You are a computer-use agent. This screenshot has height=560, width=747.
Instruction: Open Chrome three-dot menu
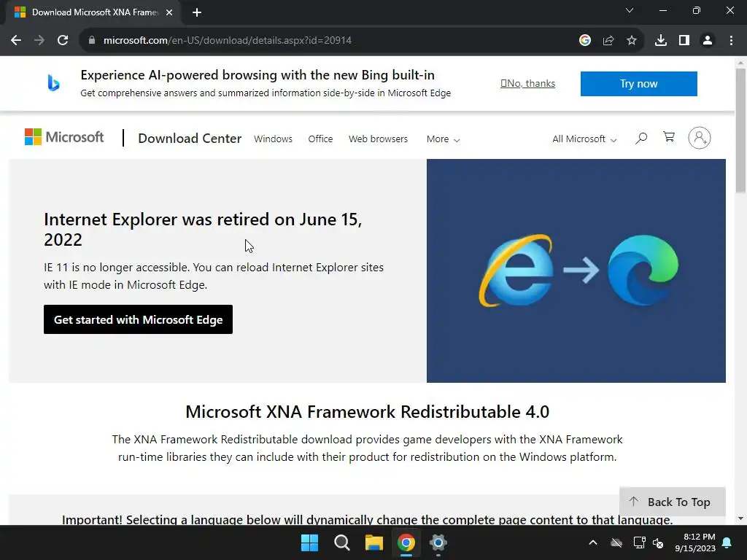coord(731,41)
